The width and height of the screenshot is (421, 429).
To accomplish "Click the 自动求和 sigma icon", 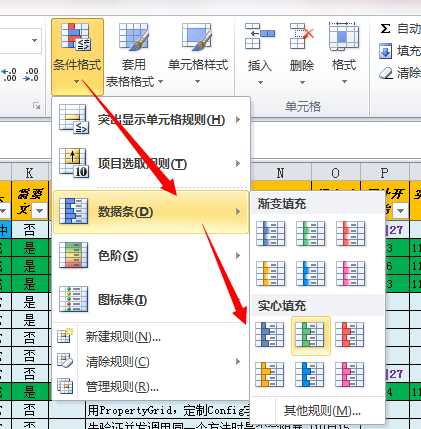I will coord(385,29).
